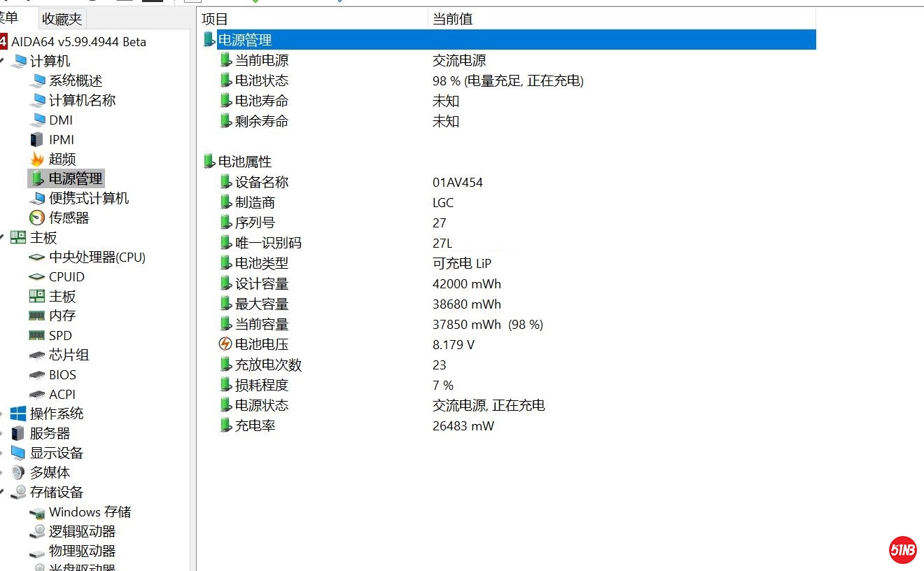Viewport: 924px width, 571px height.
Task: Open the BIOS chip icon
Action: 37,374
